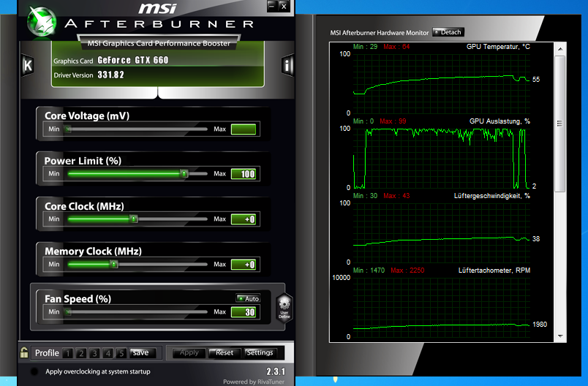
Task: Click the Core Voltage slider handle
Action: [x=68, y=129]
